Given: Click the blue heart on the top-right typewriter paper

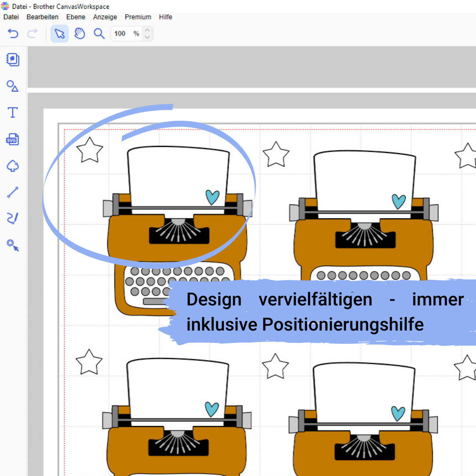Looking at the screenshot, I should pos(398,201).
